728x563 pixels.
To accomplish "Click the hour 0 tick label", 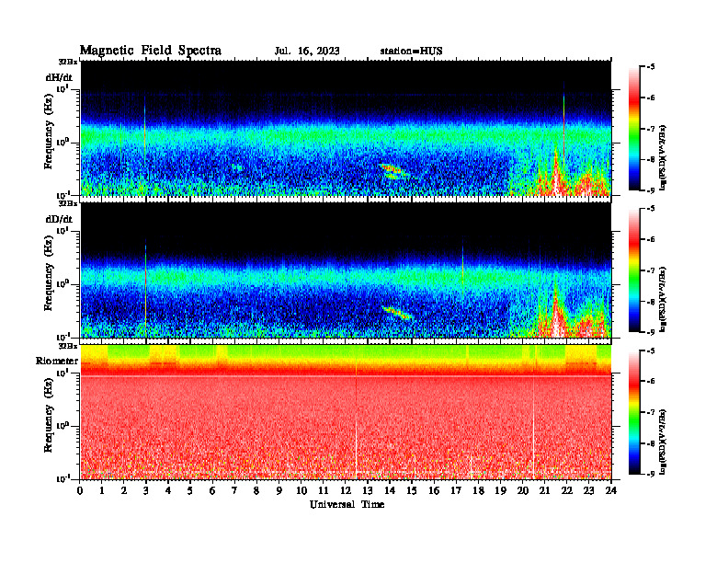I will (x=80, y=490).
